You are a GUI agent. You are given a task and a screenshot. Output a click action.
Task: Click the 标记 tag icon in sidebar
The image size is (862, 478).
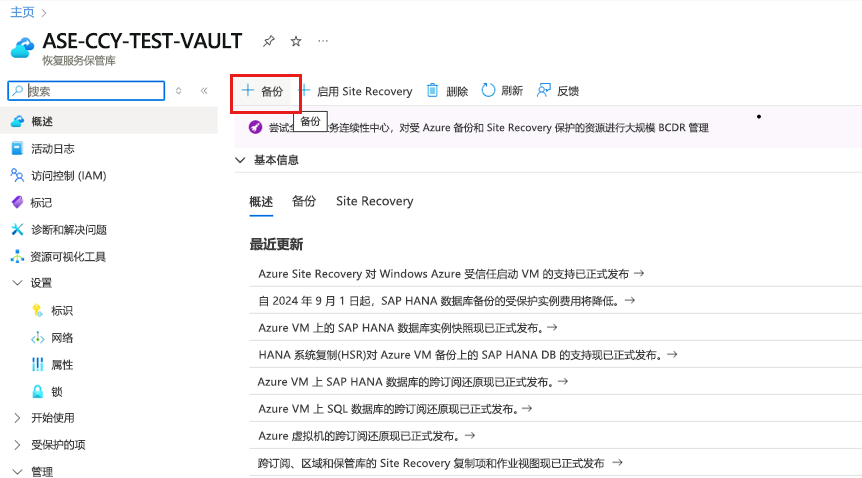pos(18,202)
